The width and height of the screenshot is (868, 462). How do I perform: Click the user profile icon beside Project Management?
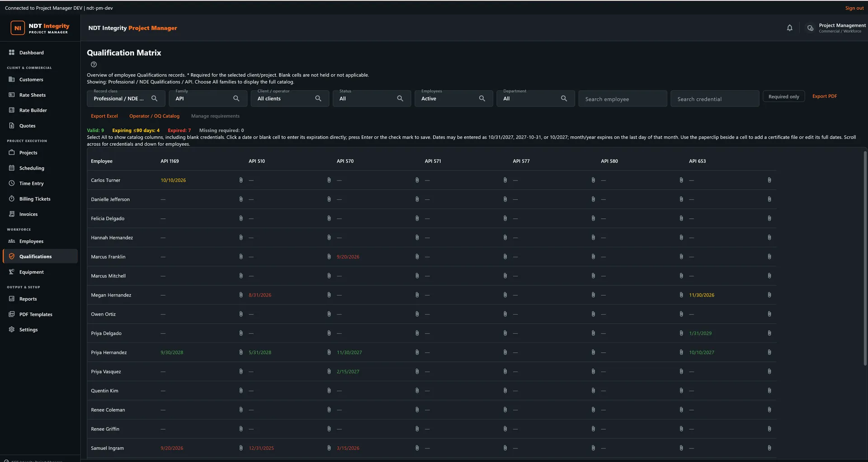pyautogui.click(x=810, y=28)
